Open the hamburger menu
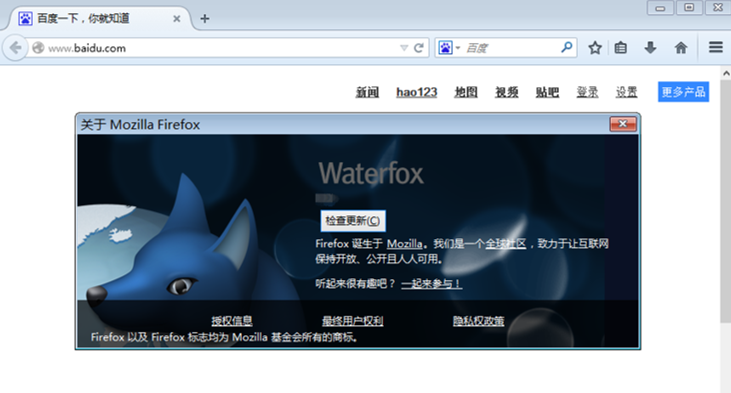731x393 pixels. pos(716,47)
